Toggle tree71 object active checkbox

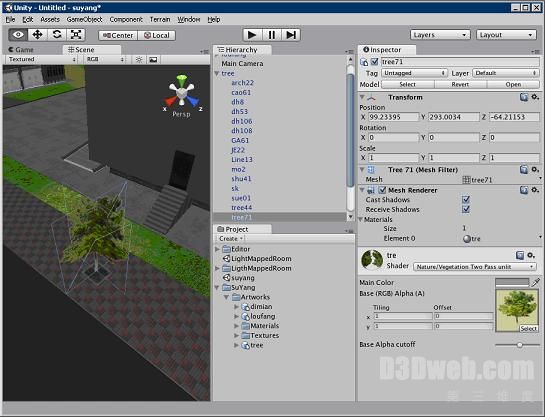[x=374, y=62]
